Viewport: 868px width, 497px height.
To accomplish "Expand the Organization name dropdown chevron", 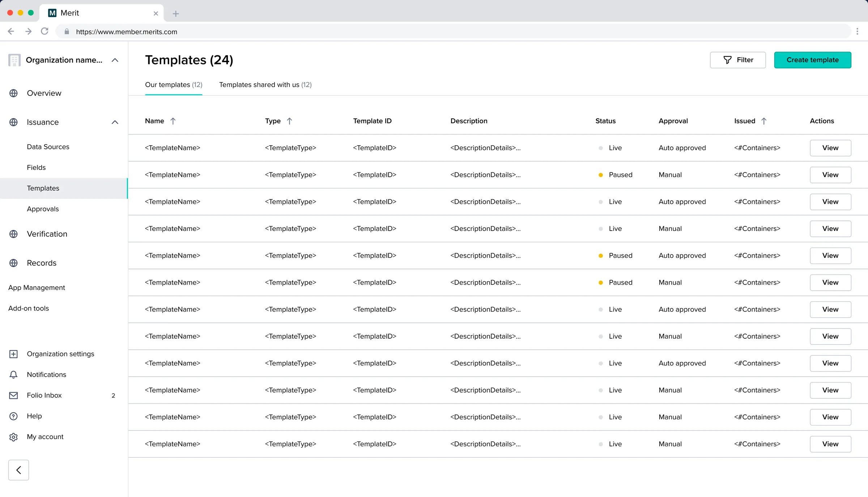I will [115, 60].
